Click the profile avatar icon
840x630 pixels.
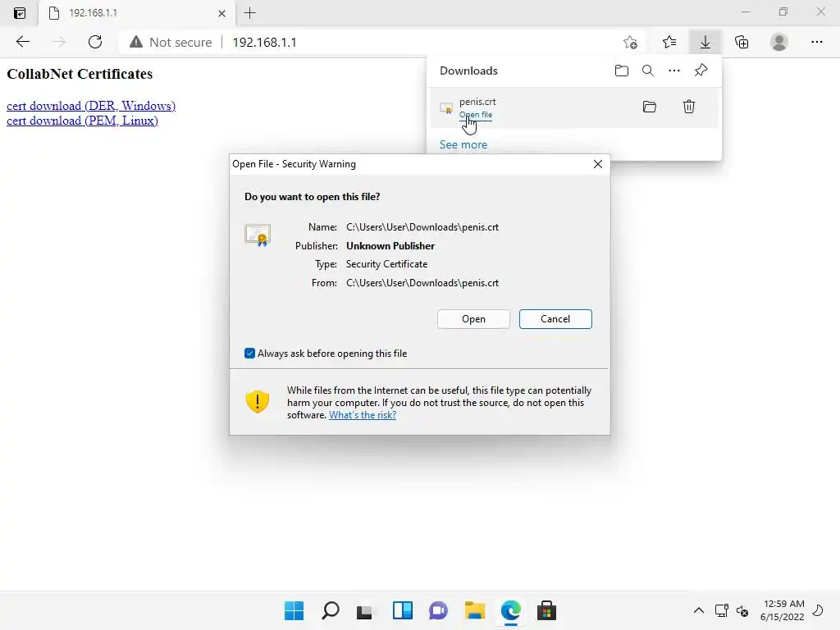coord(779,42)
